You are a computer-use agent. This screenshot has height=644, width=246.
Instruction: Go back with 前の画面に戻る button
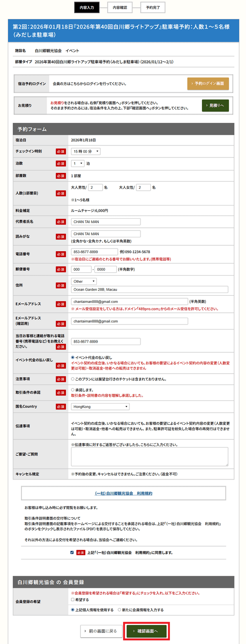(x=101, y=631)
